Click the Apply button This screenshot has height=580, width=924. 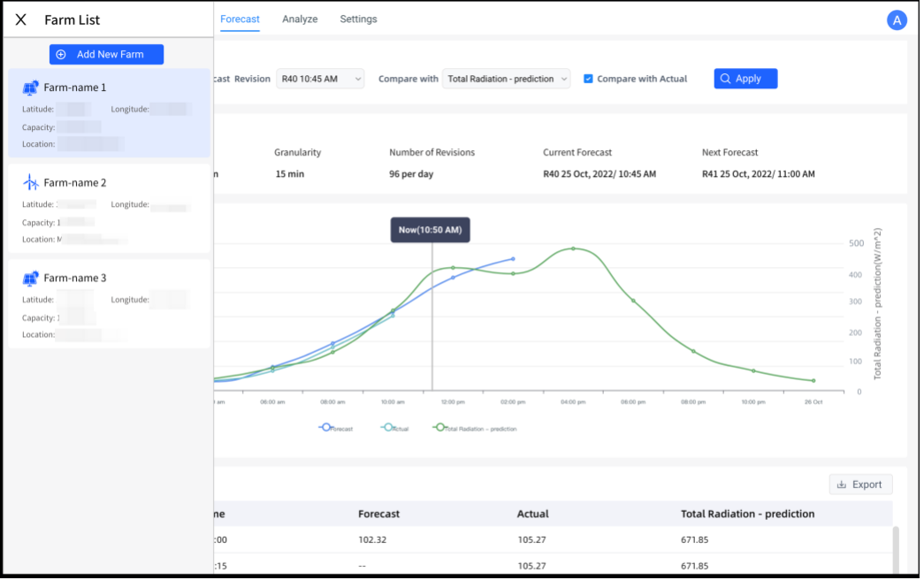click(x=745, y=79)
